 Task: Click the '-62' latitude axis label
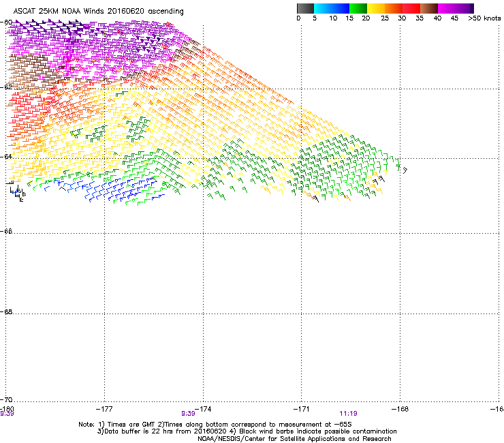pos(6,87)
